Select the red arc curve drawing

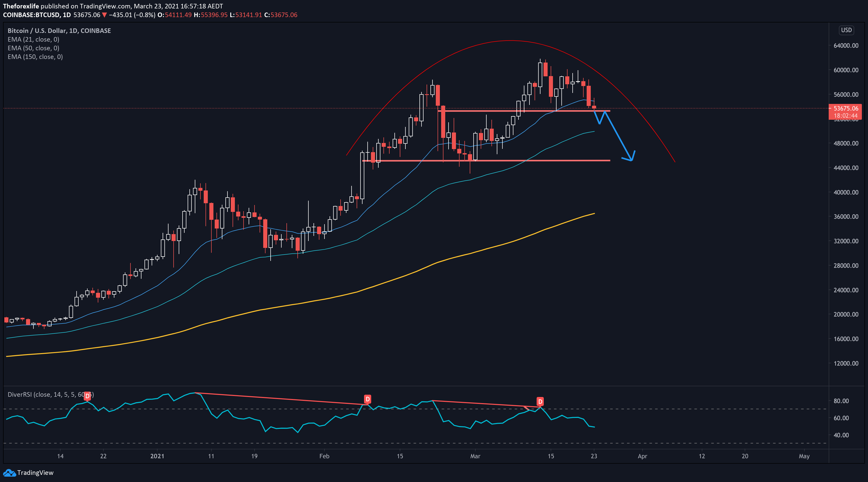pos(510,41)
